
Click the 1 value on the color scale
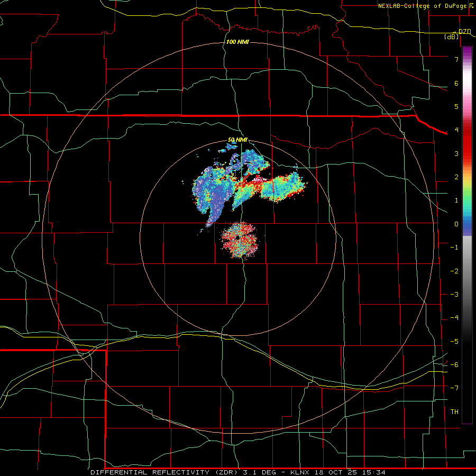coord(456,200)
